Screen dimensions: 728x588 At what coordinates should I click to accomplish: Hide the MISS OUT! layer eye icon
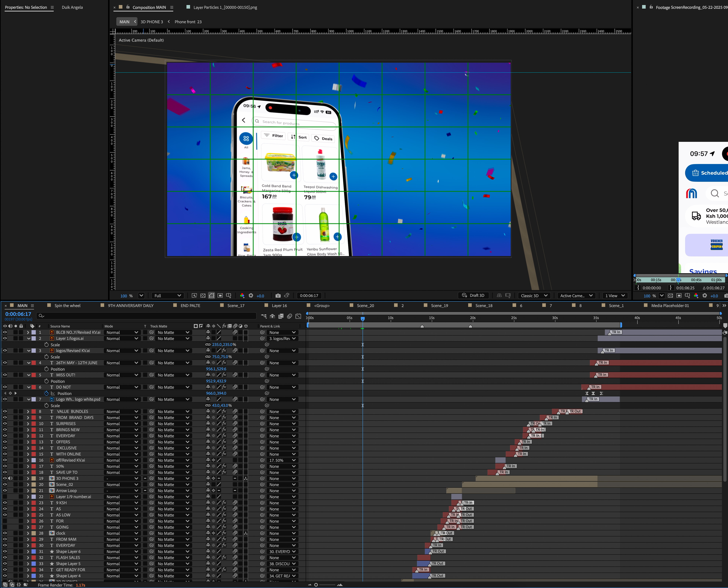coord(5,375)
